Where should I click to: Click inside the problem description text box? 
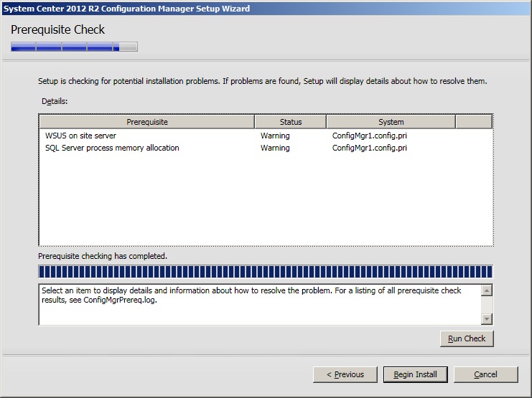click(x=258, y=304)
